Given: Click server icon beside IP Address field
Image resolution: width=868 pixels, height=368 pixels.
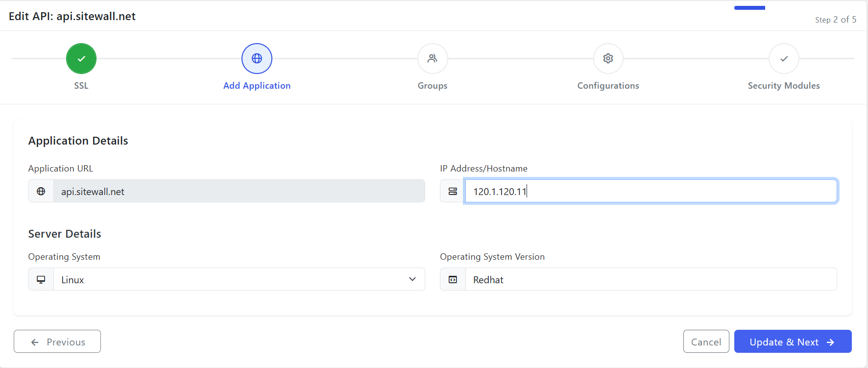Looking at the screenshot, I should pos(453,191).
